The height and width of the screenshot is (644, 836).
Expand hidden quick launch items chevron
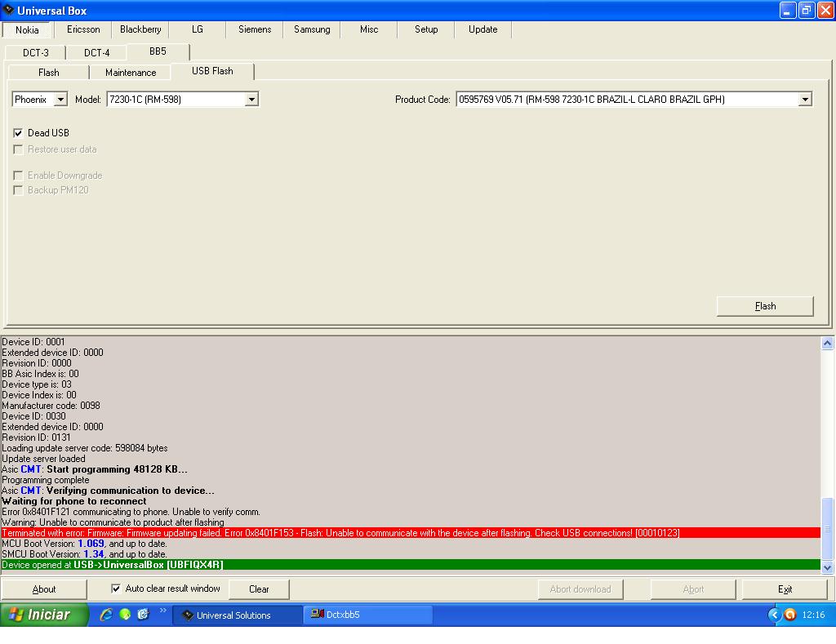pyautogui.click(x=162, y=611)
